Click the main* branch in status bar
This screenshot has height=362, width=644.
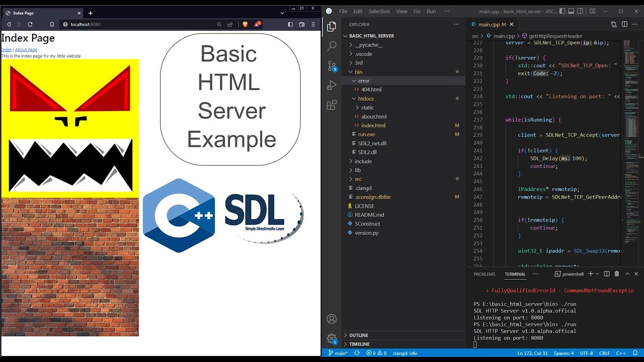[x=338, y=353]
